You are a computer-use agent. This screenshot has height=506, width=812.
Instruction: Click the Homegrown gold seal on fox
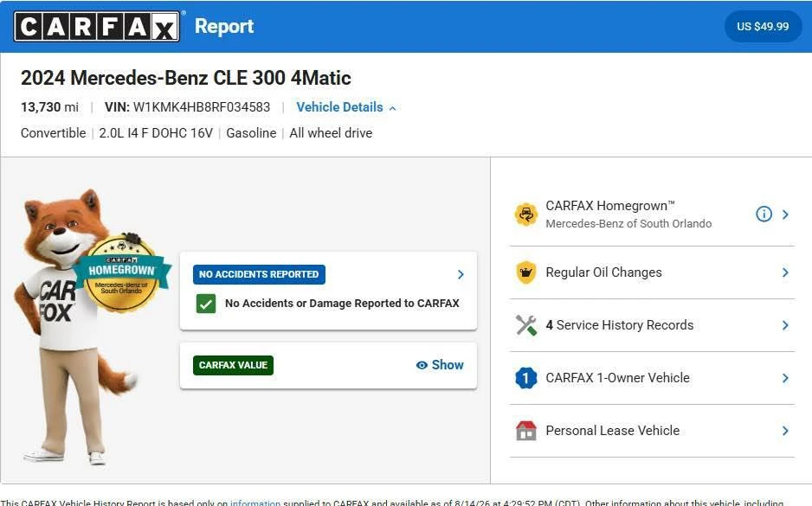click(122, 273)
